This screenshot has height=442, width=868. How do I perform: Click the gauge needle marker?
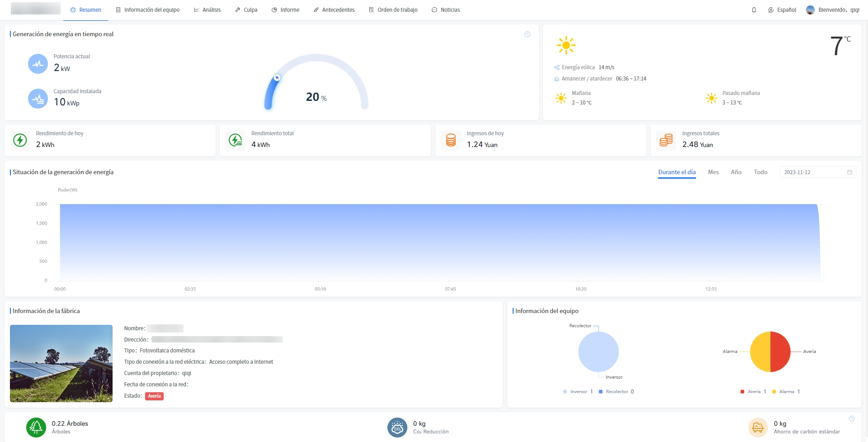click(277, 78)
